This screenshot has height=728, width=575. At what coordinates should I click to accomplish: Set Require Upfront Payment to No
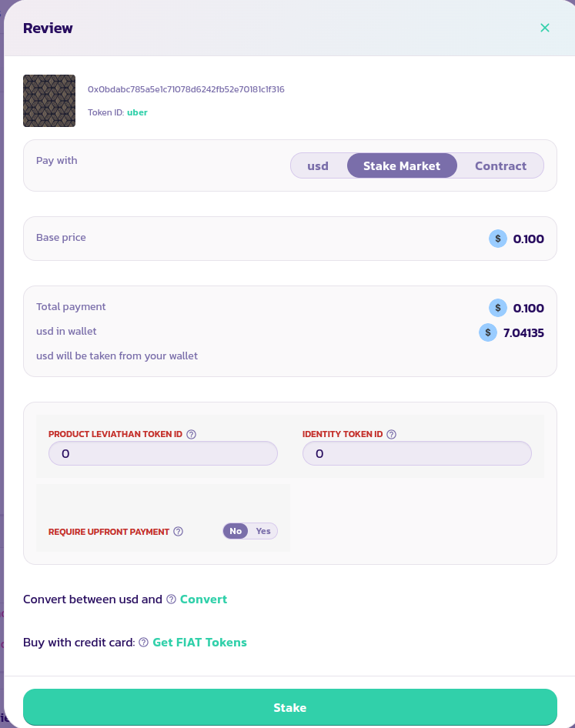click(x=236, y=531)
